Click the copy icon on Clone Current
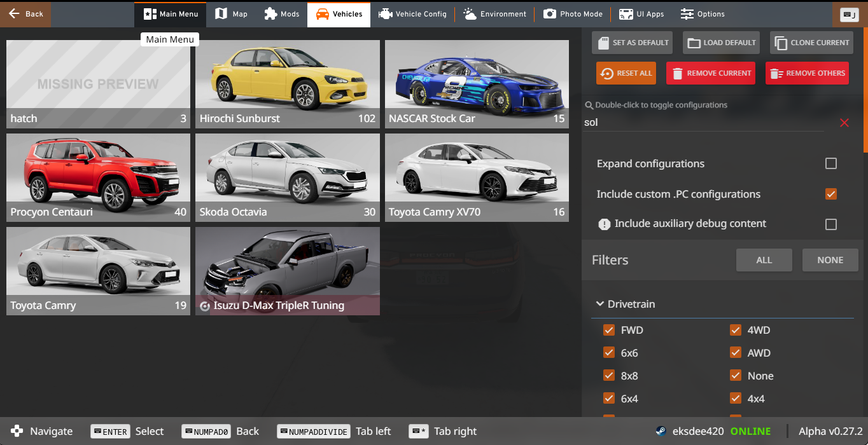The image size is (868, 445). click(781, 43)
